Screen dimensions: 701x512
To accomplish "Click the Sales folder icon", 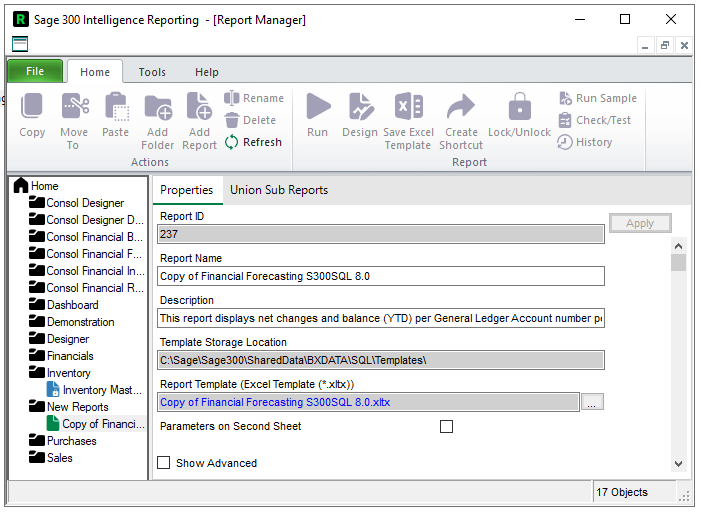I will click(37, 457).
